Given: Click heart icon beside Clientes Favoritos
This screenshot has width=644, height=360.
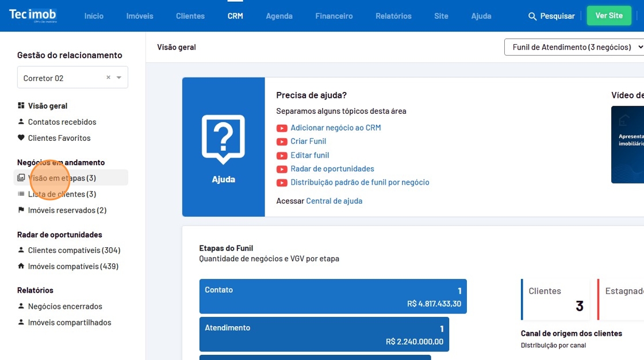Looking at the screenshot, I should tap(21, 138).
